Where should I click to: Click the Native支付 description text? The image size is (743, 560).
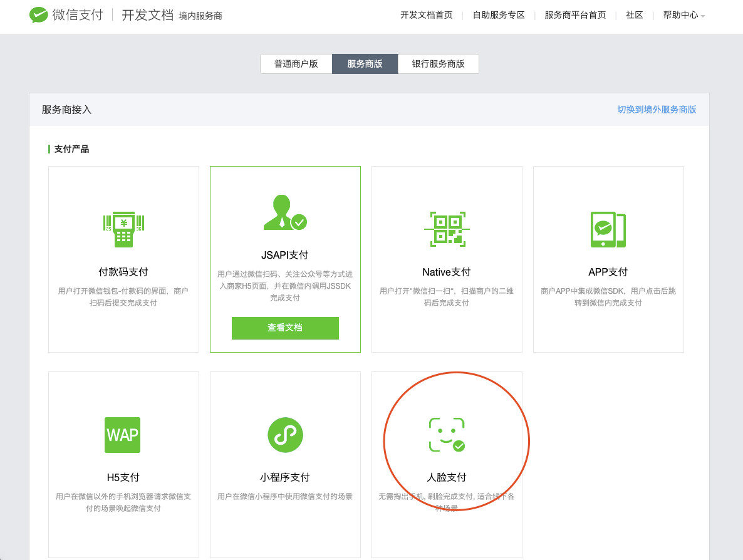pos(447,296)
